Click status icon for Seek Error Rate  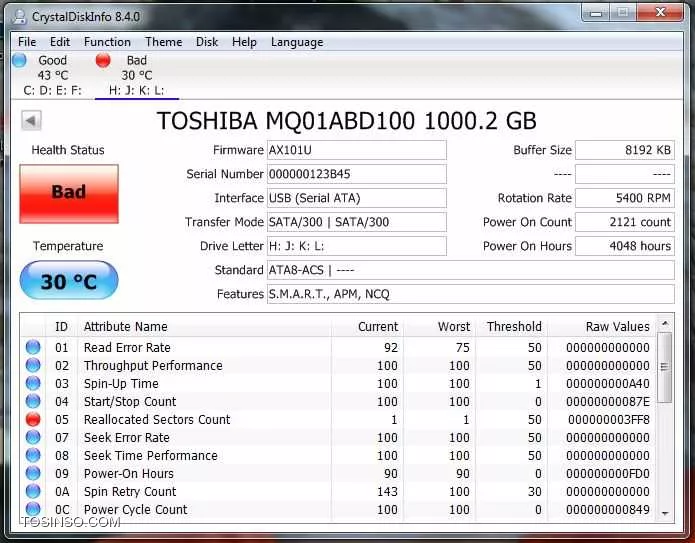tap(33, 438)
